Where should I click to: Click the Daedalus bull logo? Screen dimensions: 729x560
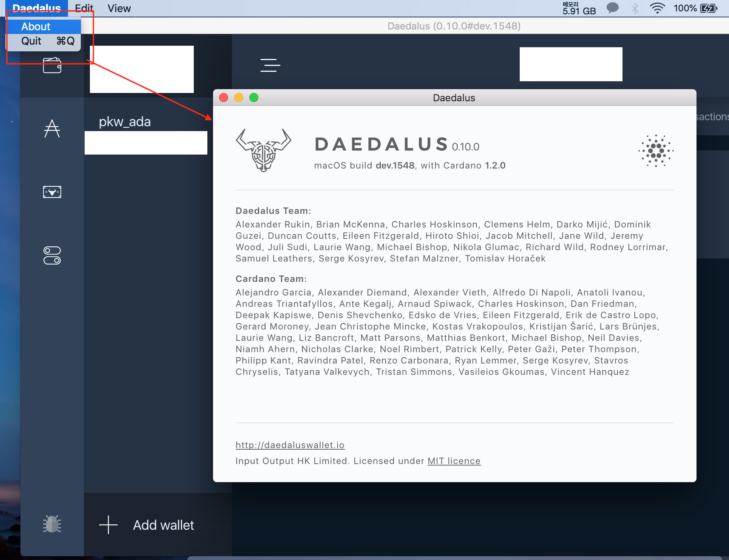pyautogui.click(x=264, y=150)
